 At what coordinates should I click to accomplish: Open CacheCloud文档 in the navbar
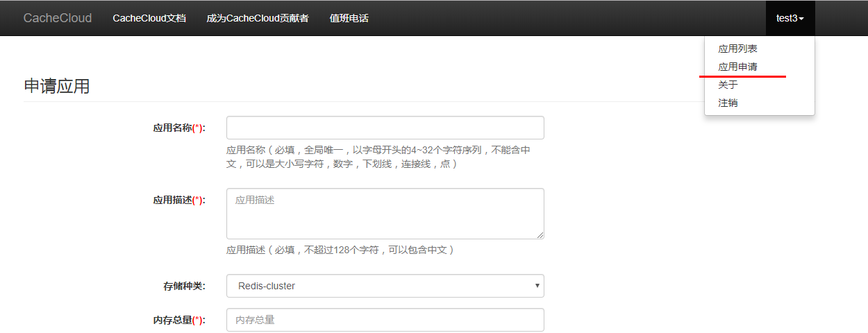pos(149,18)
